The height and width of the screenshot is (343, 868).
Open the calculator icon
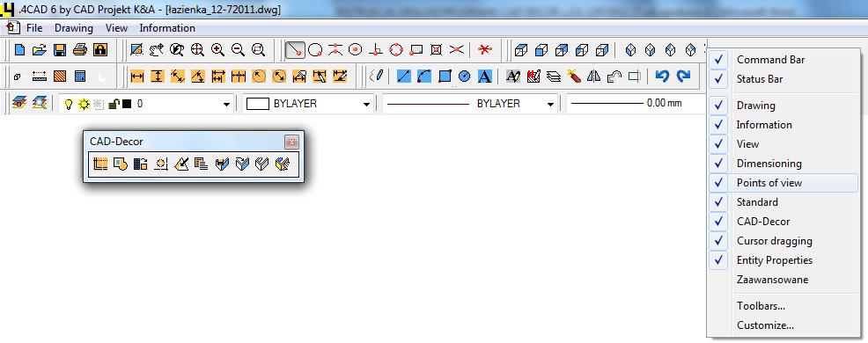80,77
